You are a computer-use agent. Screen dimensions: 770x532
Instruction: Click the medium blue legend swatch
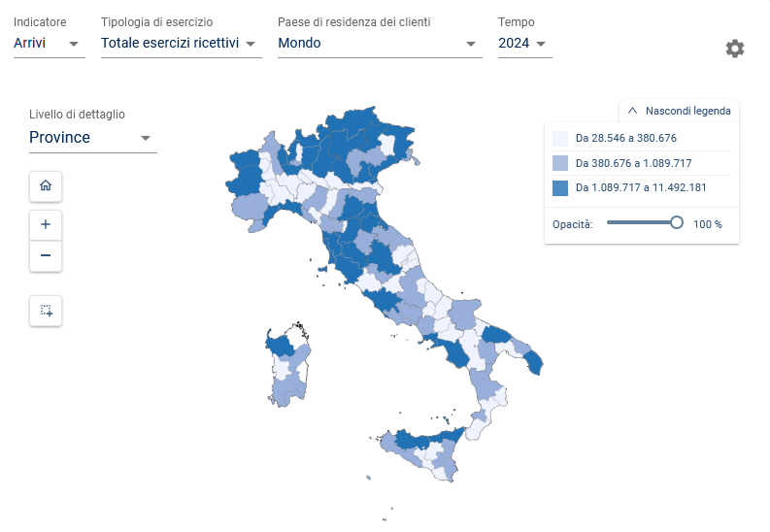point(560,163)
